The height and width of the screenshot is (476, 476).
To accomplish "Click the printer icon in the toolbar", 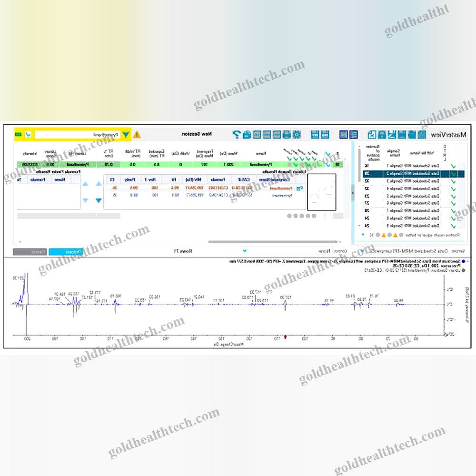I will pos(287,135).
